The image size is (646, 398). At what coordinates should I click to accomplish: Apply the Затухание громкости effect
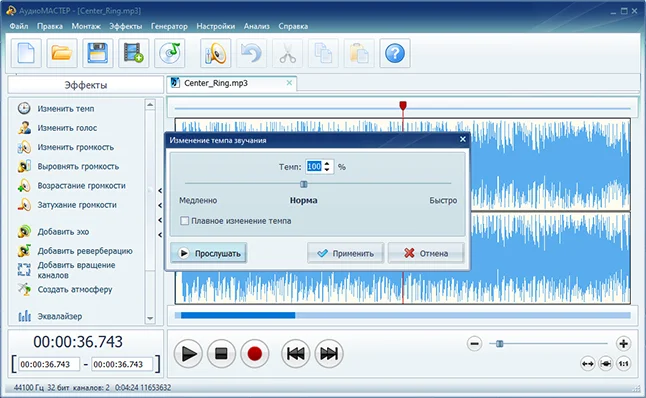[x=67, y=205]
